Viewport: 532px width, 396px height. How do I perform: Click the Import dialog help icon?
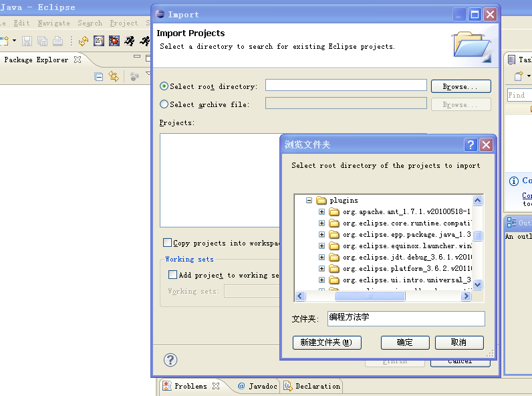[x=170, y=360]
